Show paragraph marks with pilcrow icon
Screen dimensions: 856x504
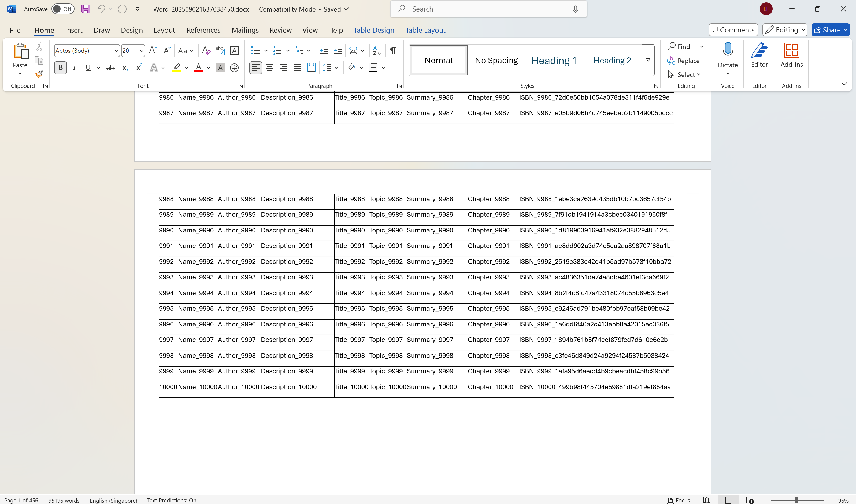tap(393, 51)
